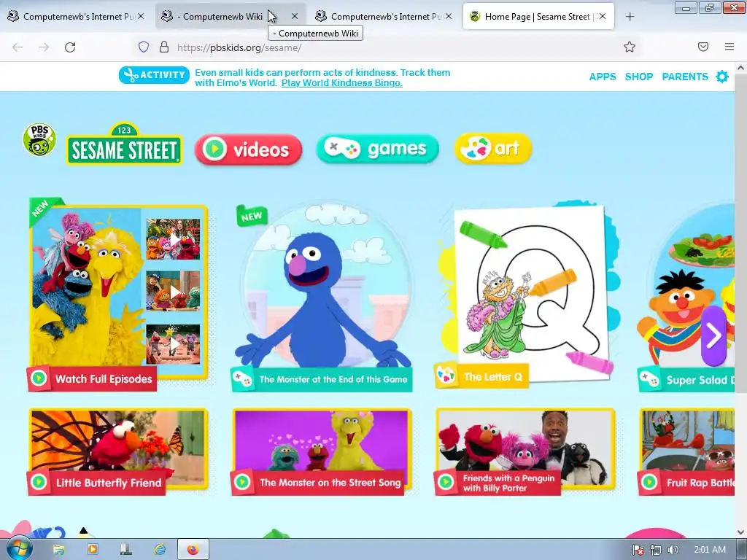Viewport: 747px width, 560px height.
Task: Click the paint palette icon beside The Letter Q
Action: pos(446,376)
